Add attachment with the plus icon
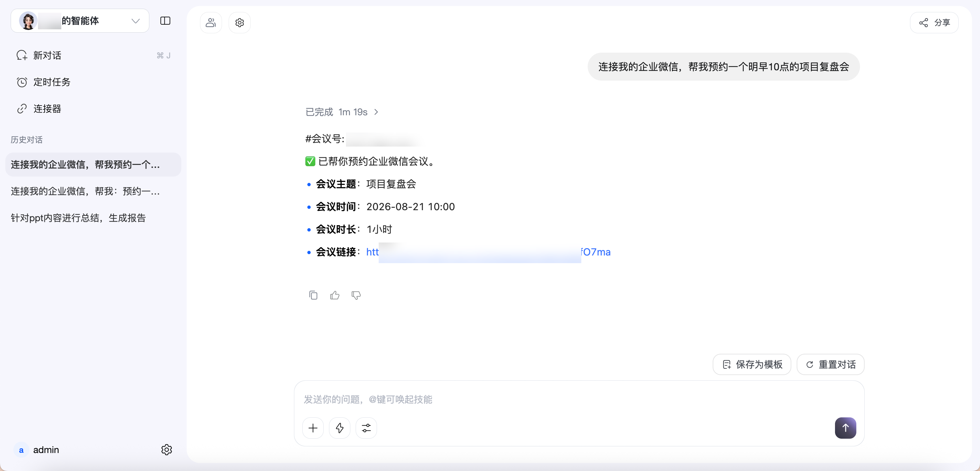980x471 pixels. (313, 428)
